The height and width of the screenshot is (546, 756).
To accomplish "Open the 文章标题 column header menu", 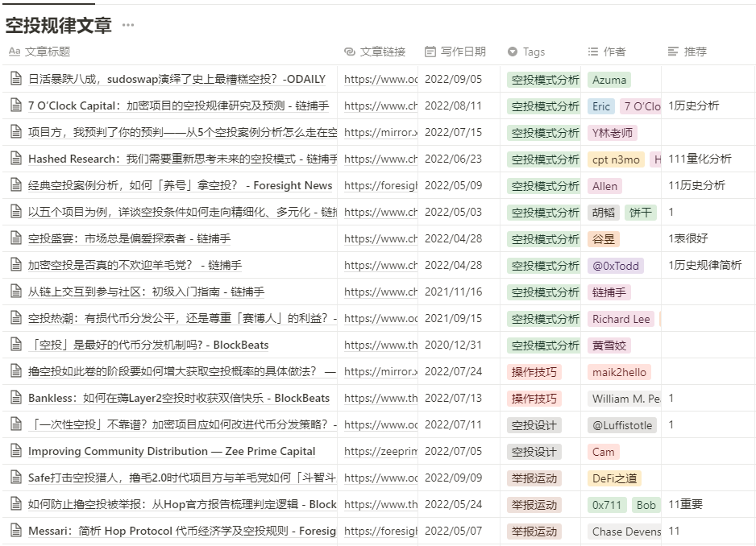I will (x=170, y=52).
